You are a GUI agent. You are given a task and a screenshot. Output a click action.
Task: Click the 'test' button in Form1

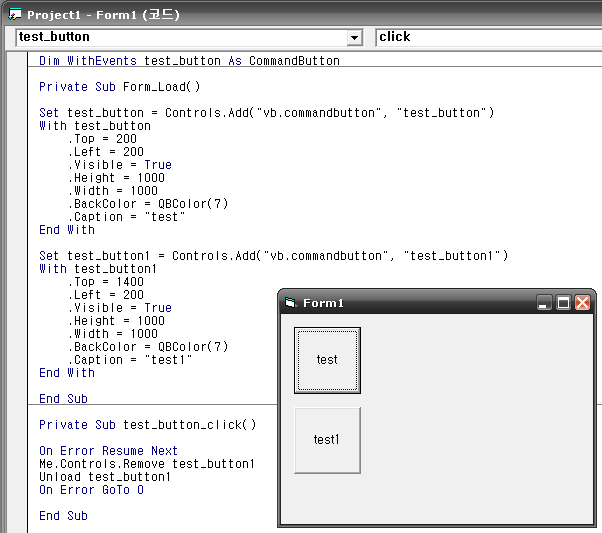(x=327, y=360)
